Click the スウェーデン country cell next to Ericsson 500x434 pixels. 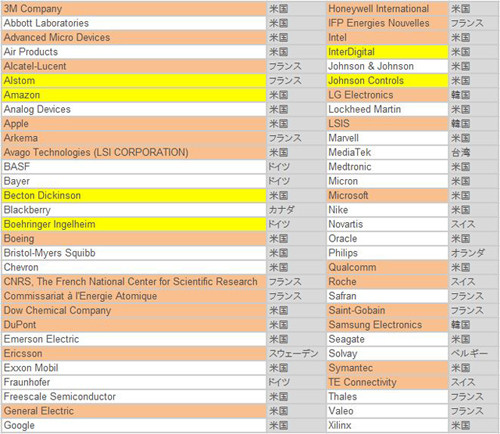pos(296,354)
